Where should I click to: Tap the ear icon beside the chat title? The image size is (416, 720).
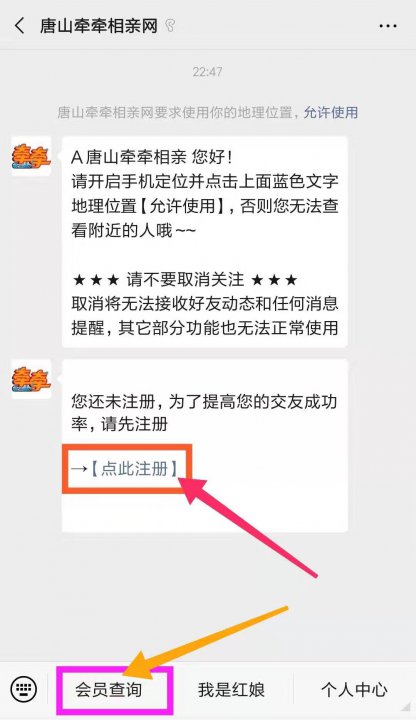(x=170, y=26)
